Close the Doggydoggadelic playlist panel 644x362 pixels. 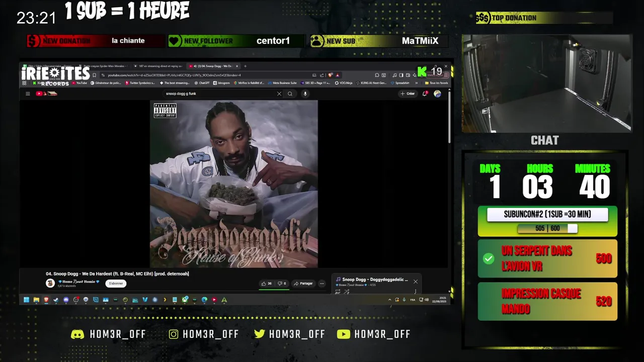pyautogui.click(x=416, y=282)
